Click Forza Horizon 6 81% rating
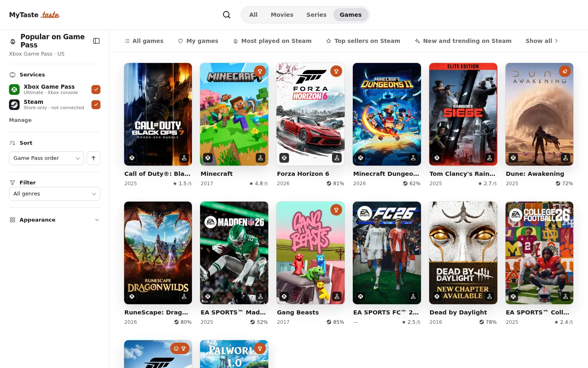This screenshot has width=588, height=368. 335,184
